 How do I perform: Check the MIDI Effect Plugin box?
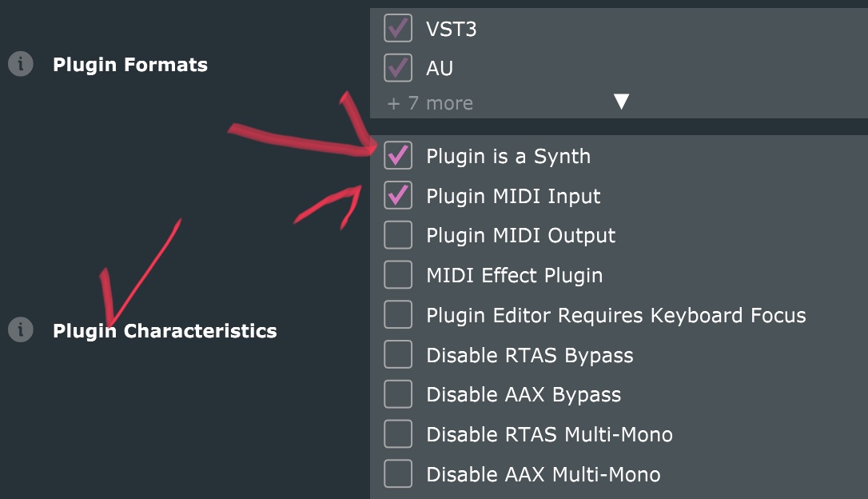click(x=398, y=275)
